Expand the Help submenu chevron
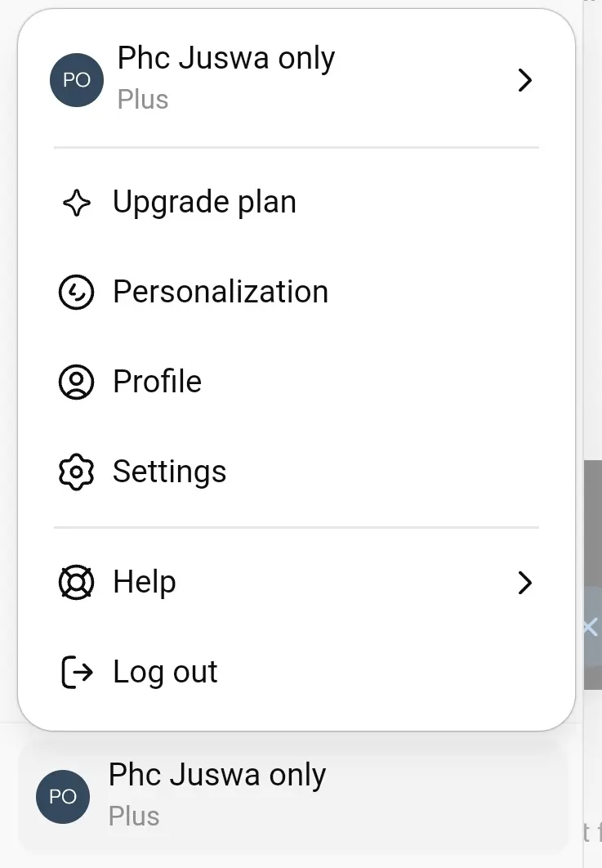The height and width of the screenshot is (868, 602). pos(524,583)
